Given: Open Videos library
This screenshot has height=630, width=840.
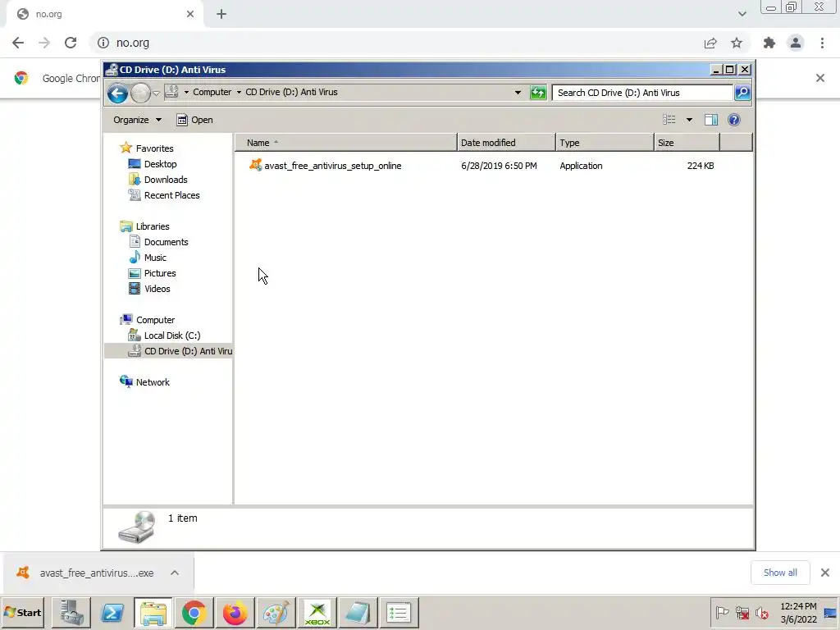Looking at the screenshot, I should (x=157, y=288).
